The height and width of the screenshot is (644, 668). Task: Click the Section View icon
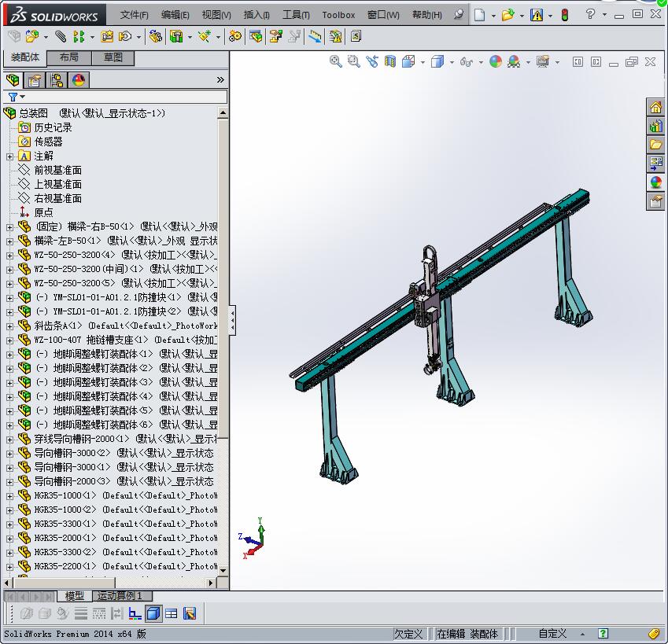pyautogui.click(x=390, y=61)
